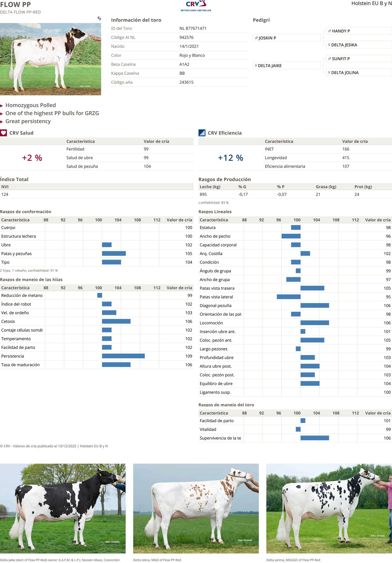Click the Vitalidad row label
Image resolution: width=392 pixels, height=563 pixels.
(208, 429)
